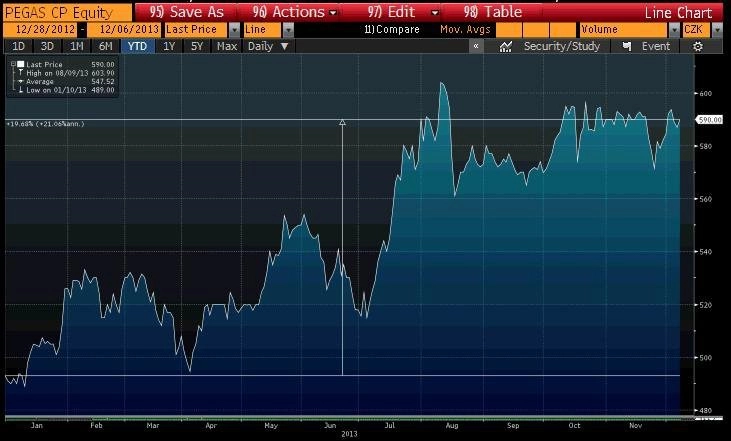Open chart settings gear icon
Viewport: 731px width, 441px height.
point(698,47)
